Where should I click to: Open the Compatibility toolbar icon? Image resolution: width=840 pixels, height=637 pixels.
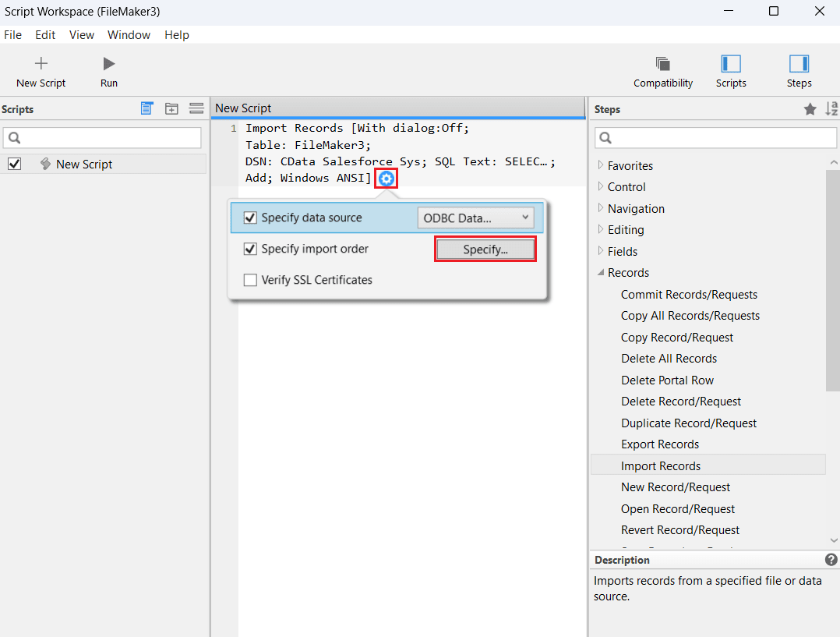[662, 64]
